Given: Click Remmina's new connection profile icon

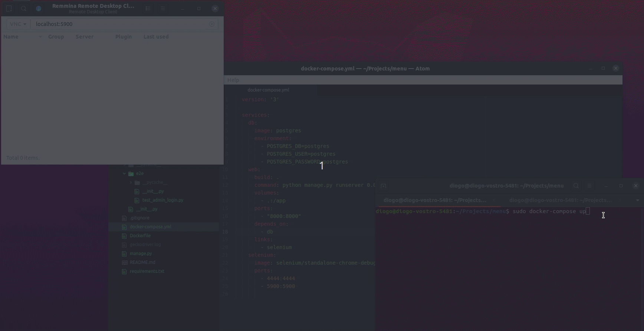Looking at the screenshot, I should tap(9, 8).
